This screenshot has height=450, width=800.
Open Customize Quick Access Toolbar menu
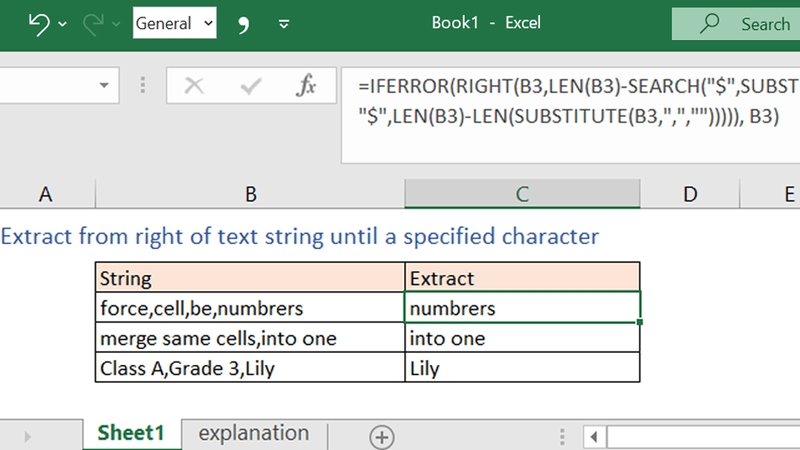[284, 23]
